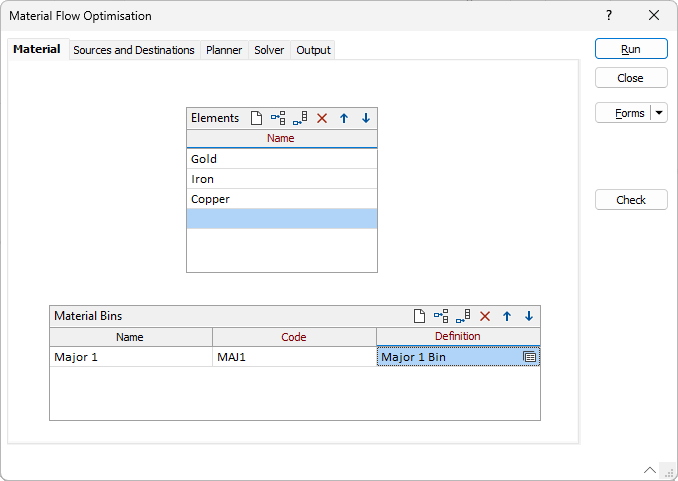Image resolution: width=678 pixels, height=481 pixels.
Task: Open help with the question mark
Action: coord(609,16)
